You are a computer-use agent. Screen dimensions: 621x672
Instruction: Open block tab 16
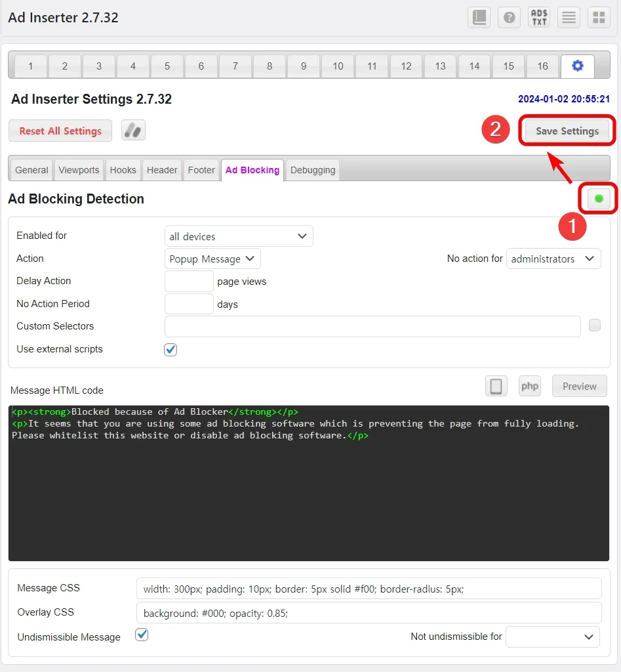point(542,66)
